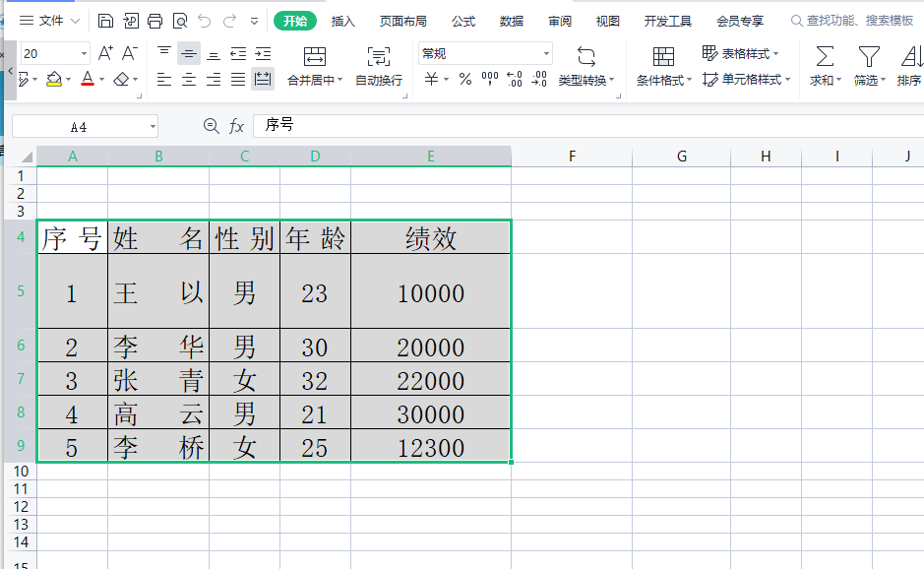Click the decrease indent icon
The height and width of the screenshot is (569, 924).
238,54
